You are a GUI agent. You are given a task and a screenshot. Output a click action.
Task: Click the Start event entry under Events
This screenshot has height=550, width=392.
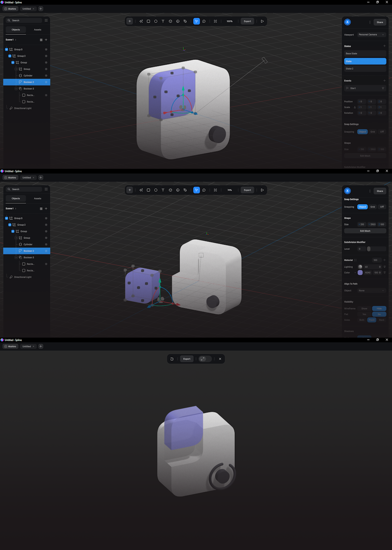pyautogui.click(x=363, y=88)
